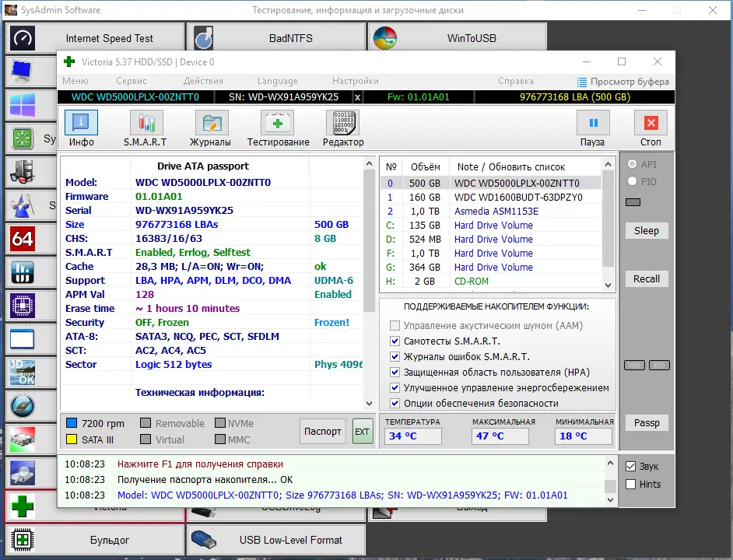Open the Настройки menu
Viewport: 733px width, 560px height.
click(356, 81)
